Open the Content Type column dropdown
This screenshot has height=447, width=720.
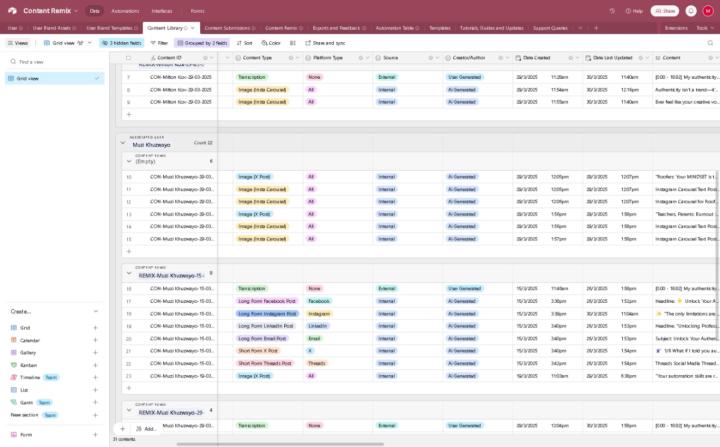click(296, 58)
